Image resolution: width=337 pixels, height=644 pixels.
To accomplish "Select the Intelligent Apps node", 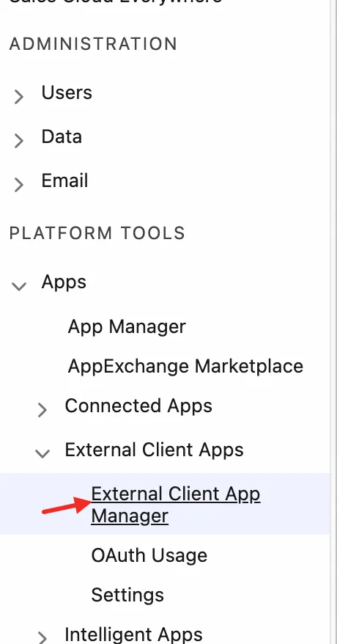I will click(x=133, y=635).
